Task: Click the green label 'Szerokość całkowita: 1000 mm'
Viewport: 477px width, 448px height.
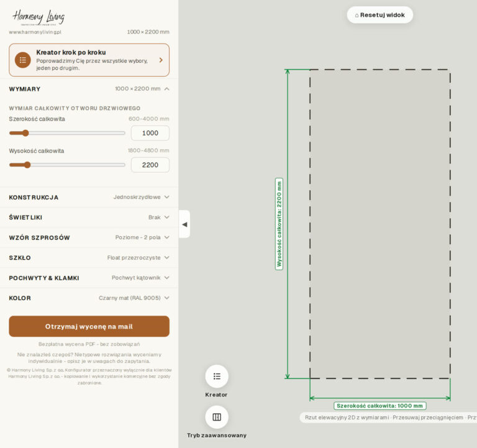Action: pyautogui.click(x=379, y=406)
